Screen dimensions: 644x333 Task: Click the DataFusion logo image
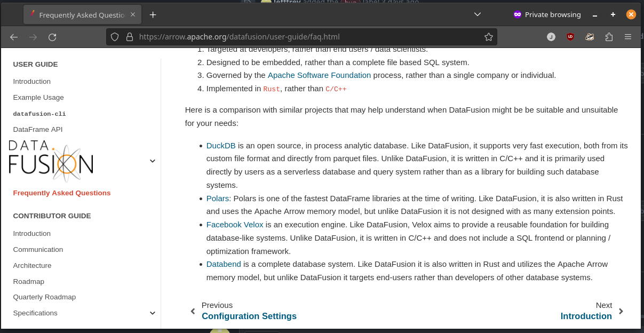click(51, 161)
